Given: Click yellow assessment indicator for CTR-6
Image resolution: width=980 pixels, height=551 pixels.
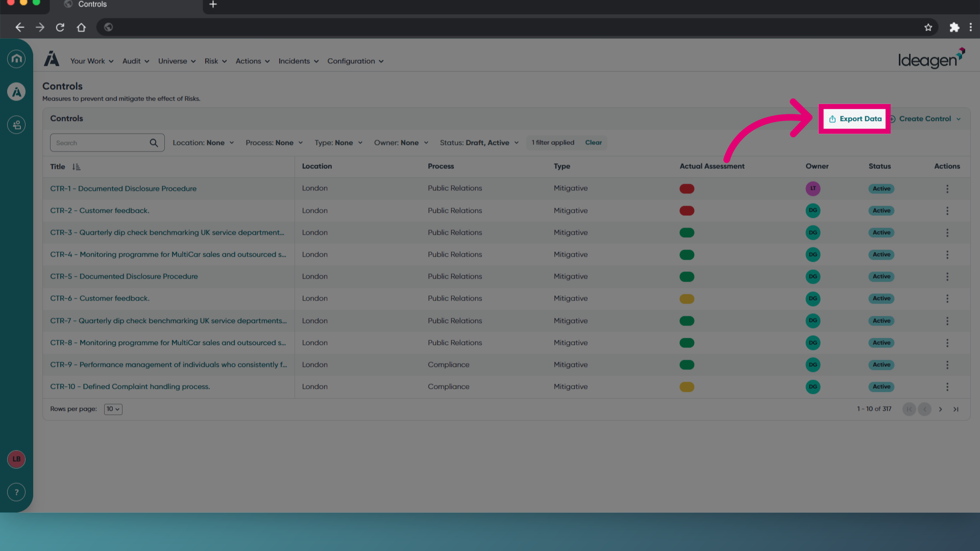Looking at the screenshot, I should pyautogui.click(x=687, y=299).
